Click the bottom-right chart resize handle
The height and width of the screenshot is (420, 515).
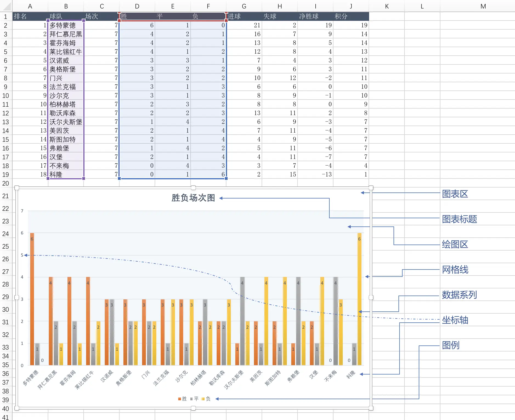click(371, 408)
